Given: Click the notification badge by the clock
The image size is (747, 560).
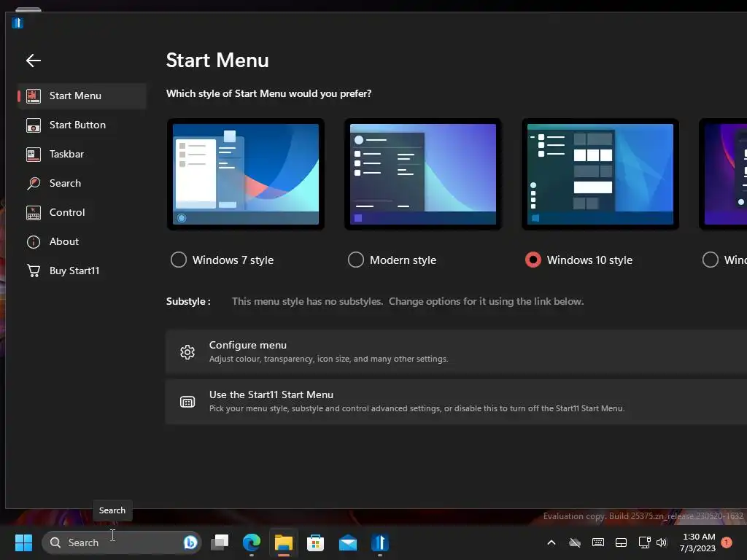Looking at the screenshot, I should (727, 542).
